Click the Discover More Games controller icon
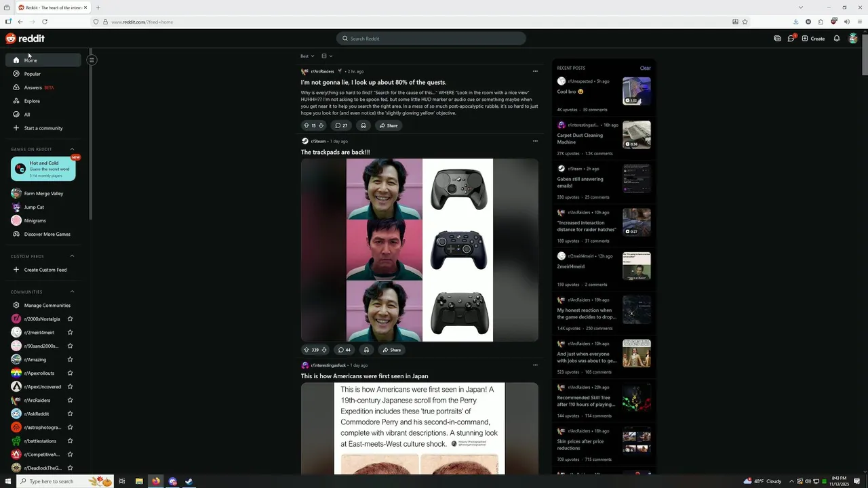 pyautogui.click(x=16, y=234)
